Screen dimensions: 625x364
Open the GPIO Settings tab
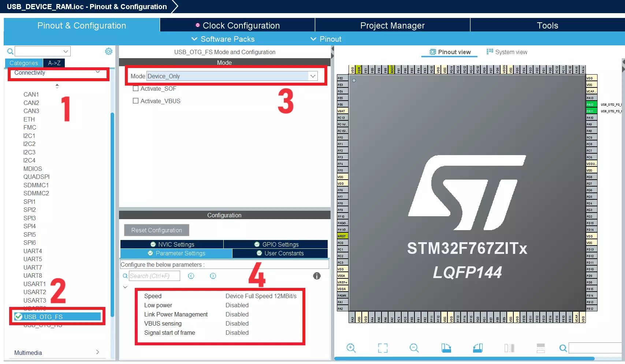276,244
